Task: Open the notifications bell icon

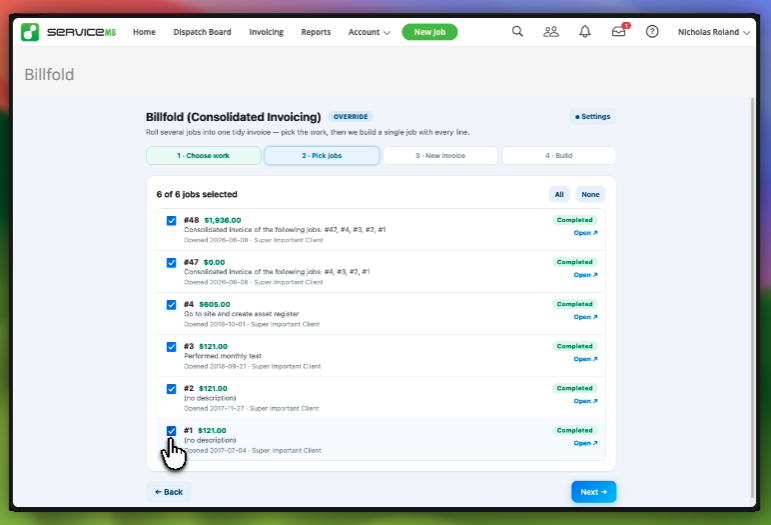Action: pyautogui.click(x=585, y=32)
